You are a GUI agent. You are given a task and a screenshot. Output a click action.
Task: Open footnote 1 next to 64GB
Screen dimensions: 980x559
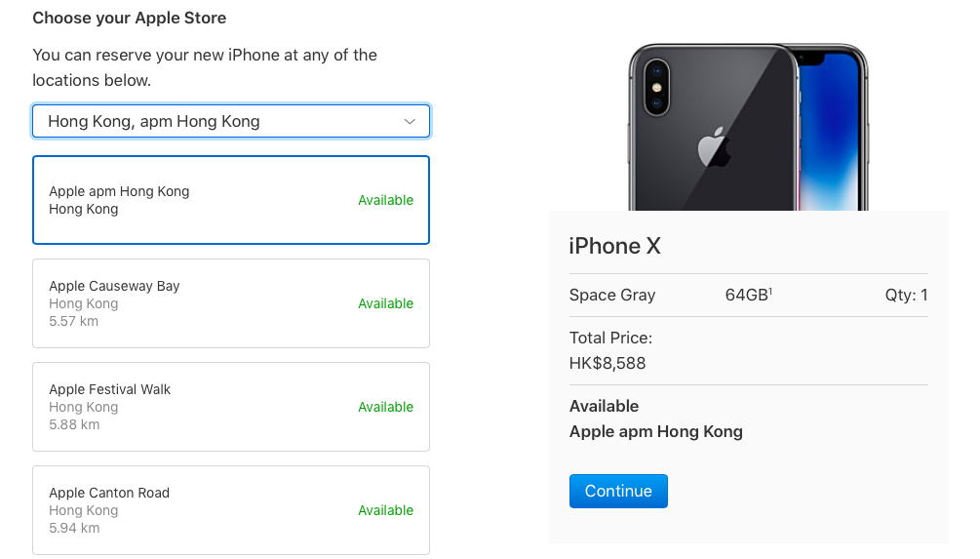[x=770, y=290]
